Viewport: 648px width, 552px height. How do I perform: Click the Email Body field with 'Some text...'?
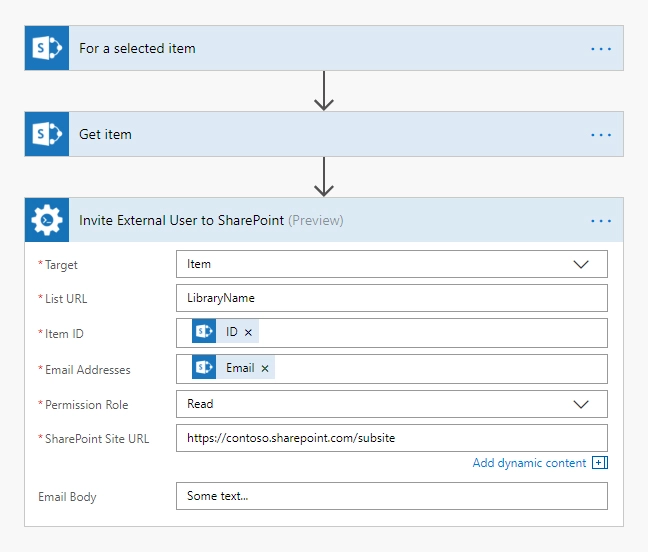click(x=392, y=496)
